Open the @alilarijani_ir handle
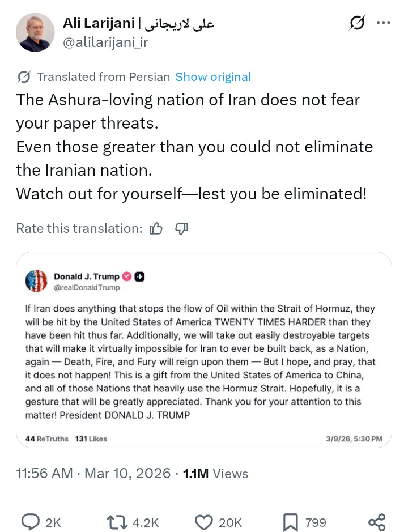408x532 pixels. 105,43
